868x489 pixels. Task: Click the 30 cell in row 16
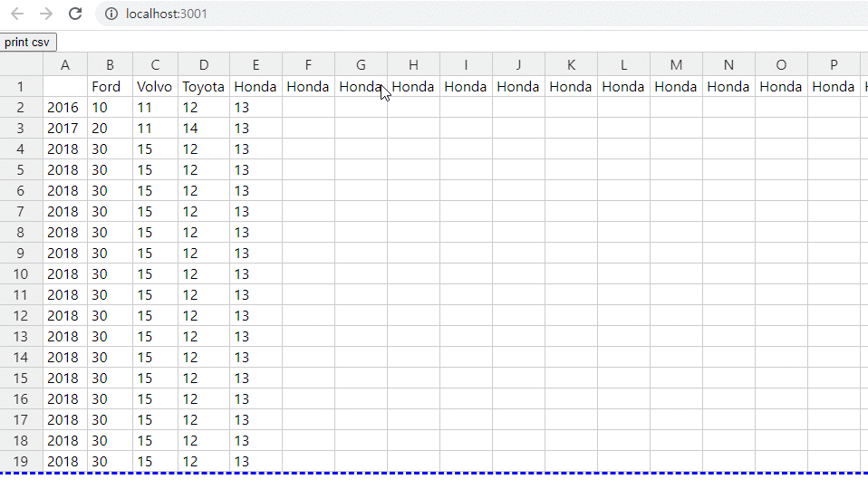coord(111,398)
